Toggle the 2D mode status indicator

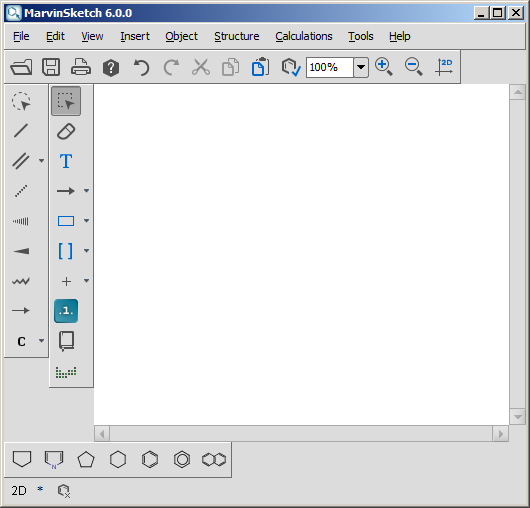(x=19, y=490)
